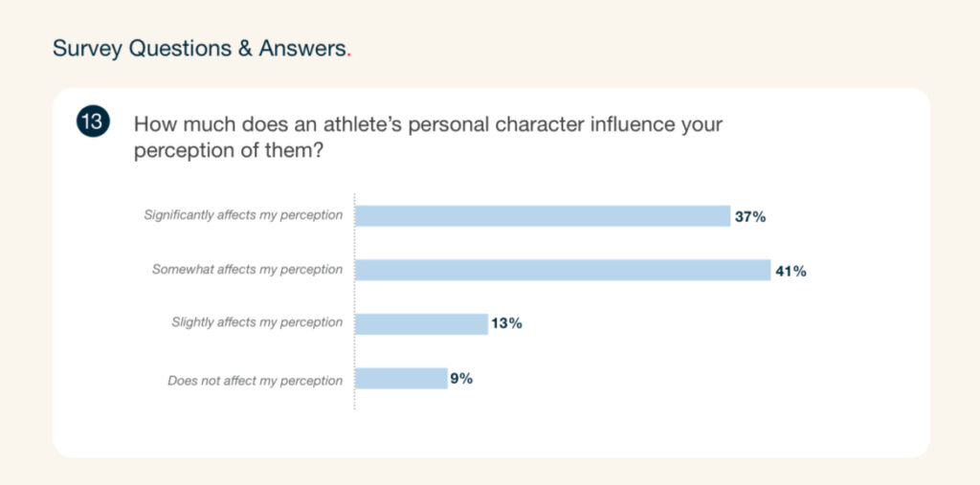
Task: Click the blue bar for Slightly affects
Action: (421, 323)
